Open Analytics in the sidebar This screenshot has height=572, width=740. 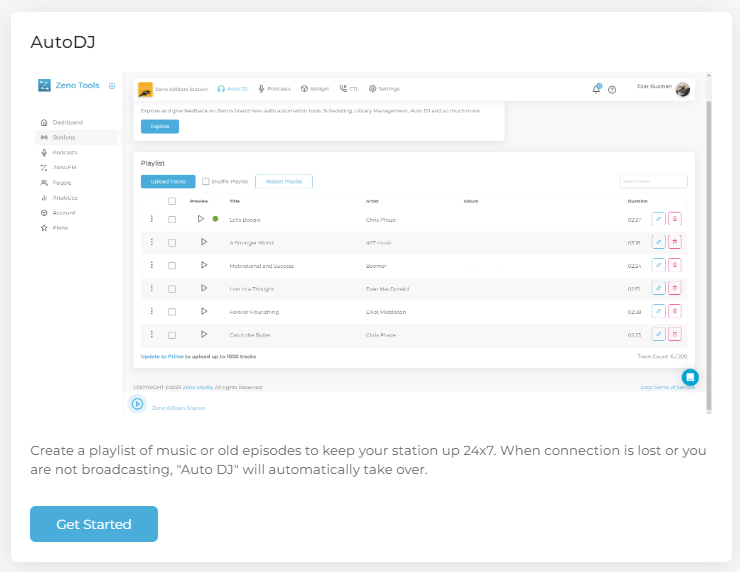point(59,198)
